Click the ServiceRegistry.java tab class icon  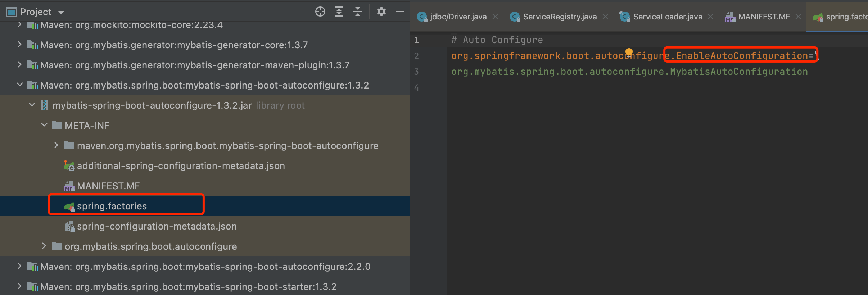tap(515, 17)
